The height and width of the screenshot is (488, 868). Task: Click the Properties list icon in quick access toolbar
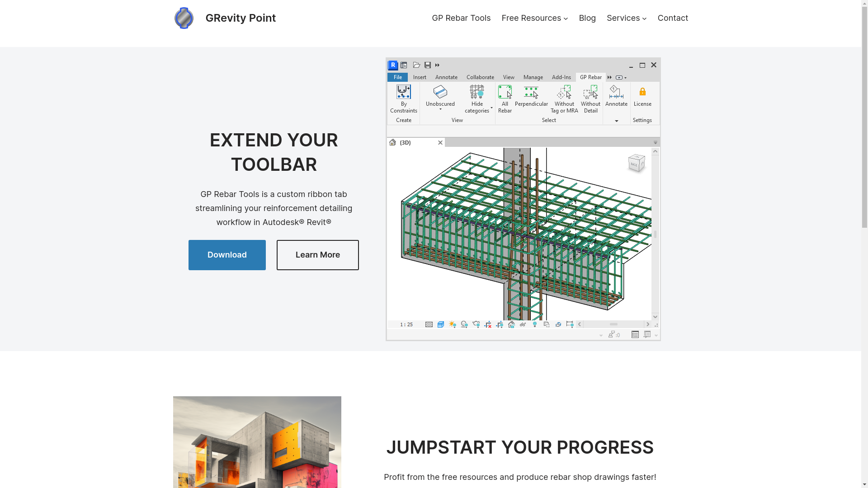coord(404,65)
